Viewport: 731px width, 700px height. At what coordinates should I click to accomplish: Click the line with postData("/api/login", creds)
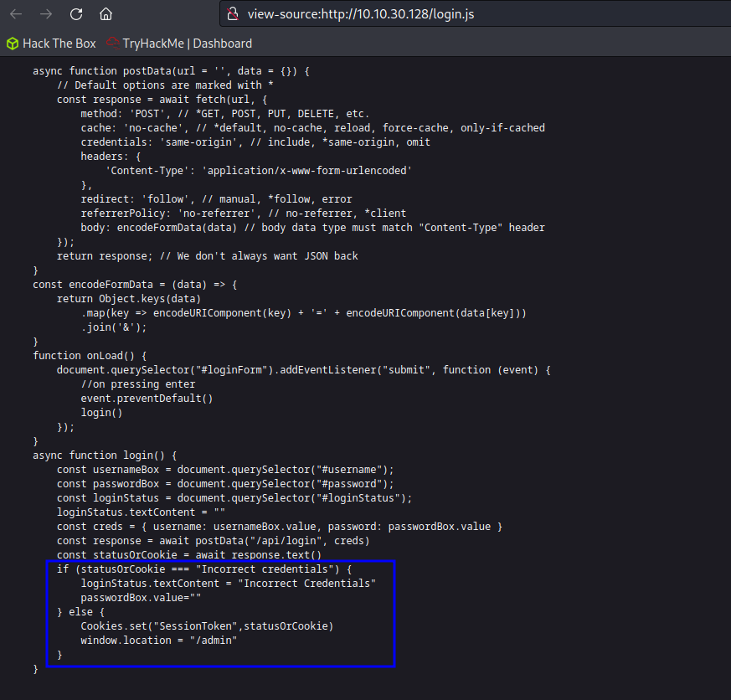coord(213,541)
